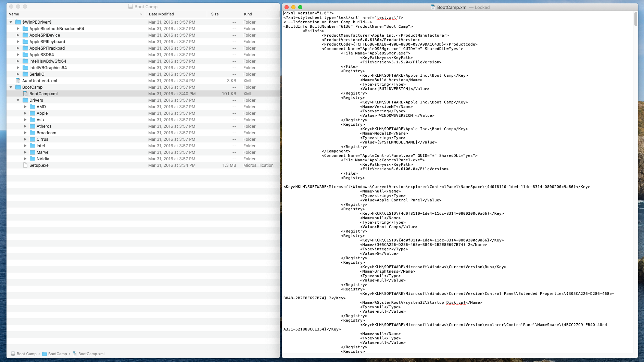Expand the NVidia folder triangle
This screenshot has height=362, width=644.
25,159
